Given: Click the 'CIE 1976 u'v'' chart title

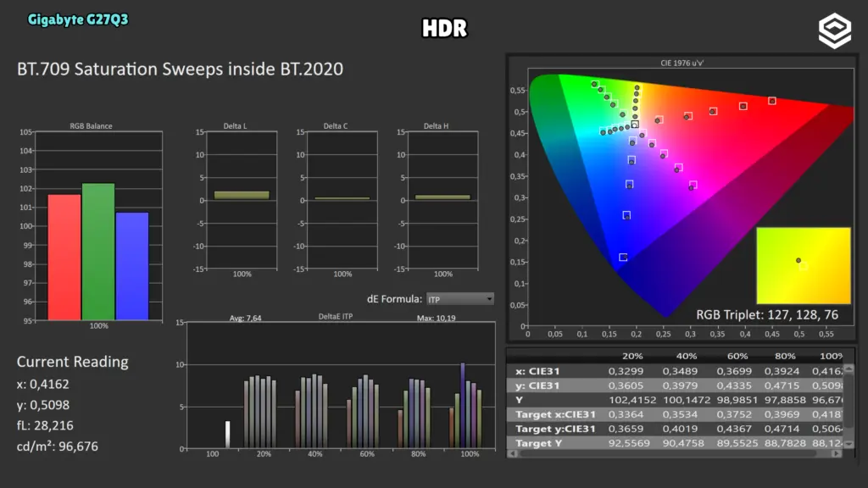Looking at the screenshot, I should [x=682, y=63].
